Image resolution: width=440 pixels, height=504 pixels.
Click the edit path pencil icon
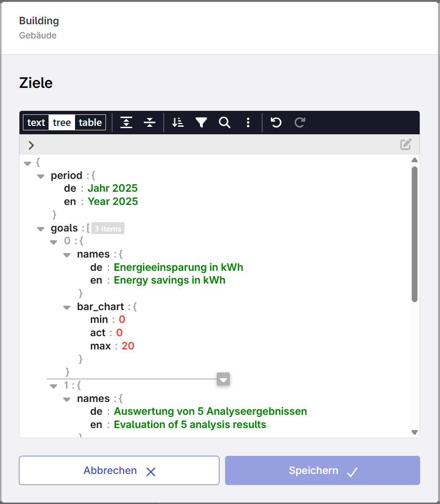pyautogui.click(x=406, y=144)
